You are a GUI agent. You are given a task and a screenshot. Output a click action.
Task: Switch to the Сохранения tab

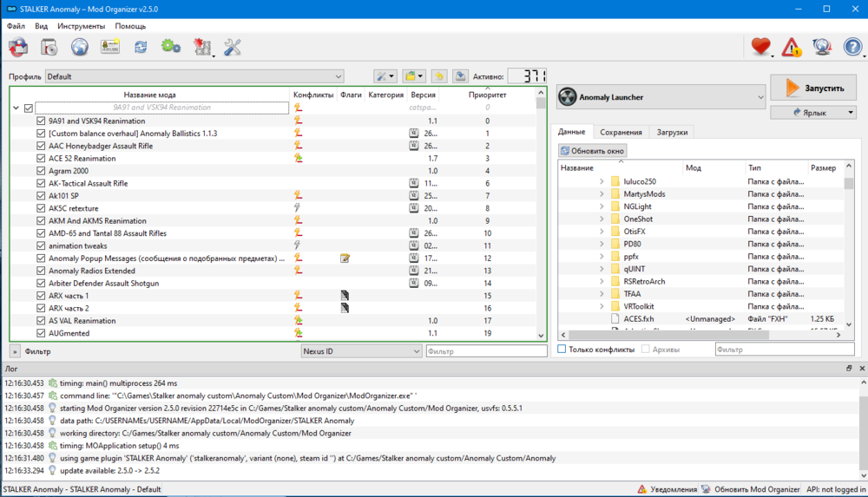tap(621, 132)
